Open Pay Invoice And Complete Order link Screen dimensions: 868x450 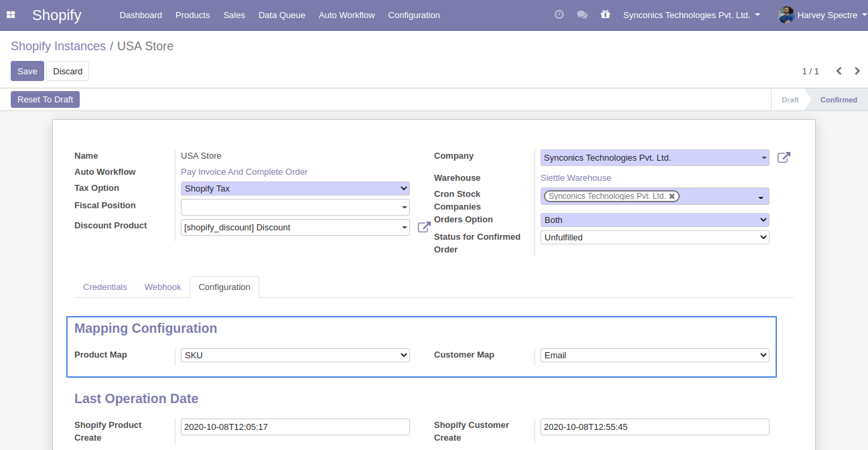click(x=244, y=172)
